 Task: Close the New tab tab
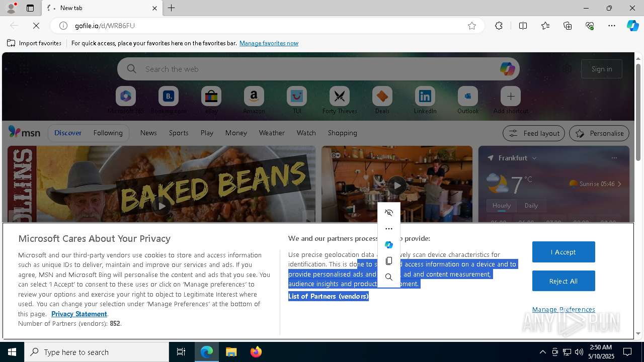pos(154,8)
